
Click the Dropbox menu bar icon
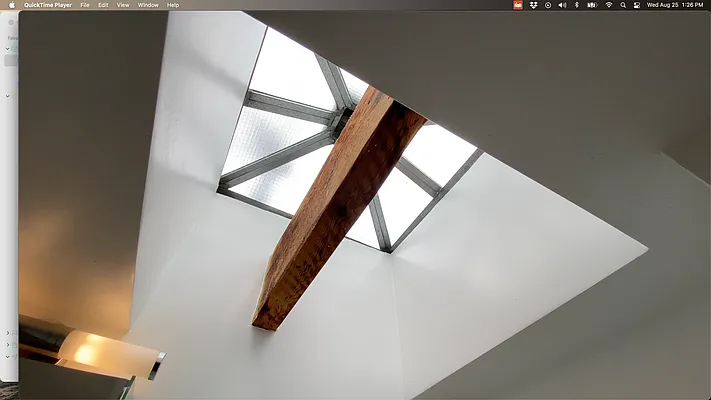(533, 5)
